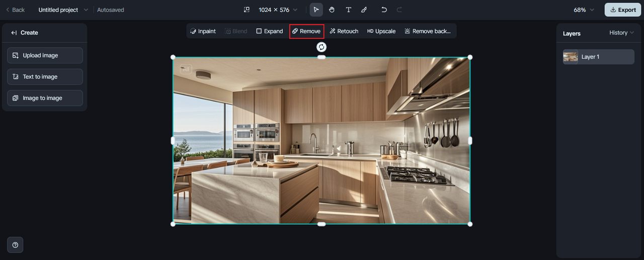Select the Hand pan tool
644x260 pixels.
[x=332, y=10]
